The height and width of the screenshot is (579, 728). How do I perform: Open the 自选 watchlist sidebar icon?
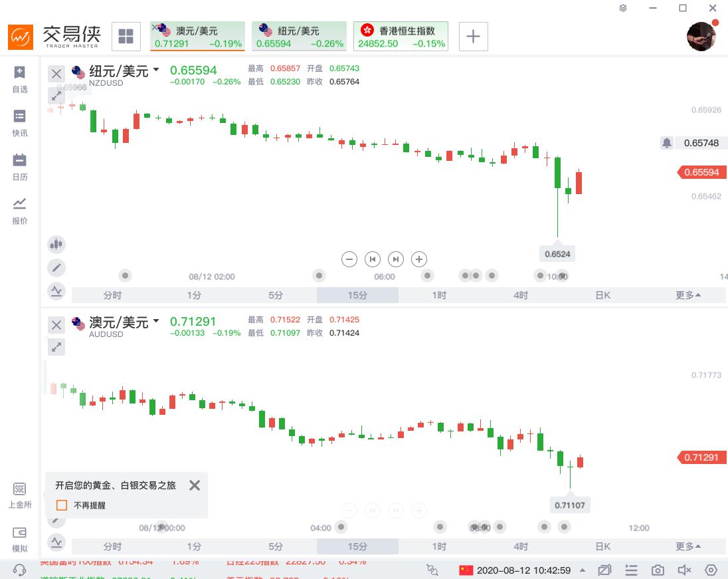point(20,78)
